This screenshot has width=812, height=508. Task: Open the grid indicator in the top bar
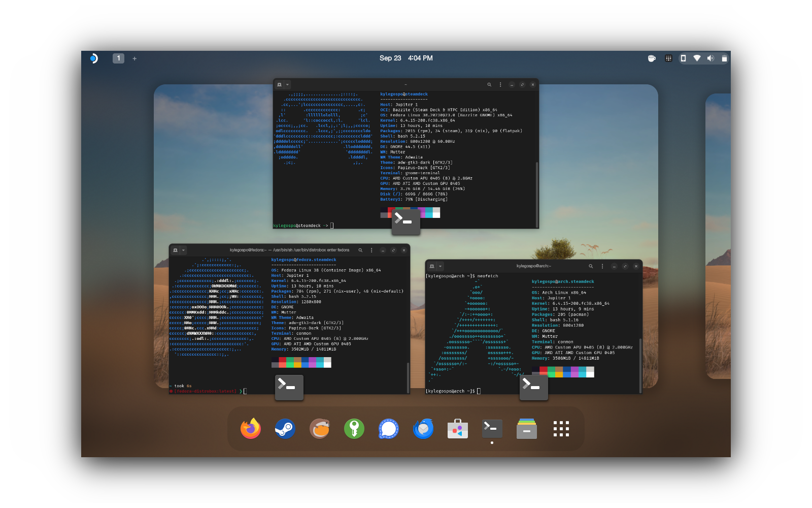668,58
